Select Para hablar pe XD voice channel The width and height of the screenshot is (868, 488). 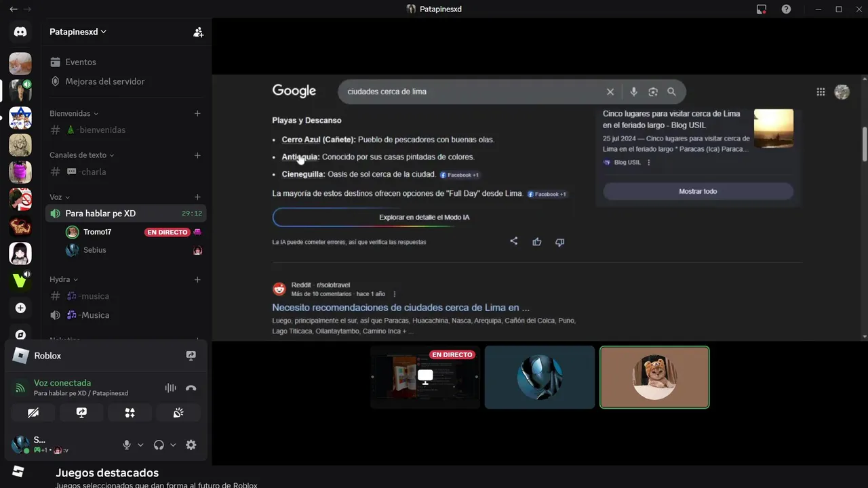coord(126,213)
